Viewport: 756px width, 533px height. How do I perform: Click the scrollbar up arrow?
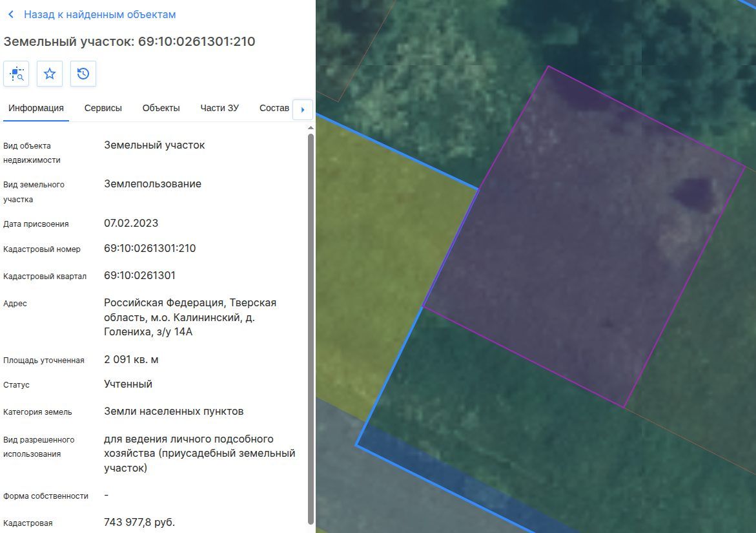click(311, 128)
